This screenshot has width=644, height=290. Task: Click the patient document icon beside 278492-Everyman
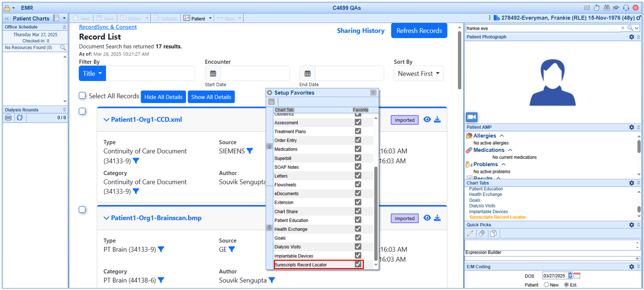click(498, 18)
